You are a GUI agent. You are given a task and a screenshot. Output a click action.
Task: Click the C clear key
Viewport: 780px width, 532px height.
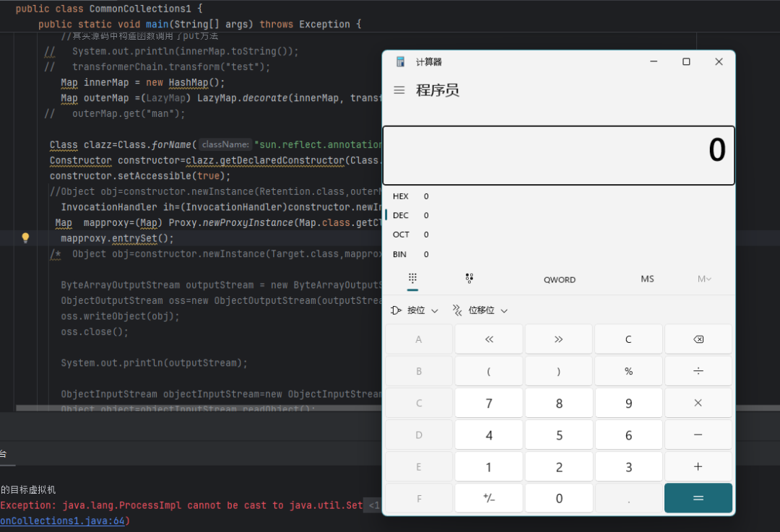[628, 339]
